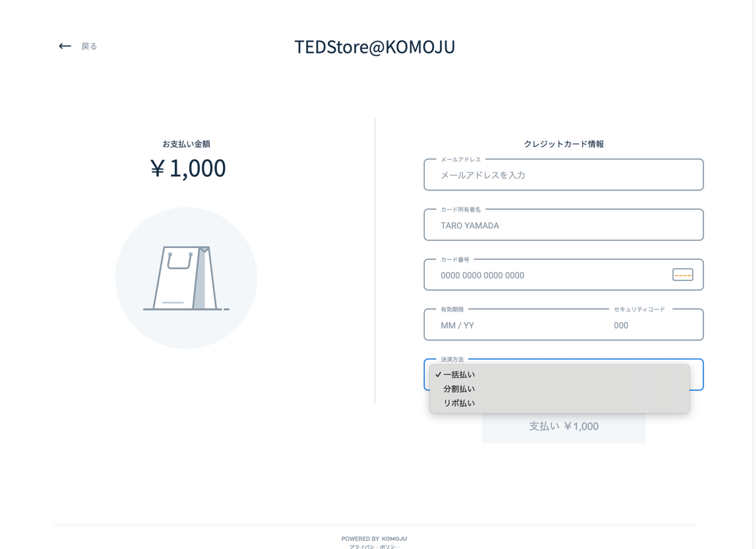This screenshot has width=756, height=549.
Task: Choose 分割払い from the dropdown list
Action: pos(459,389)
